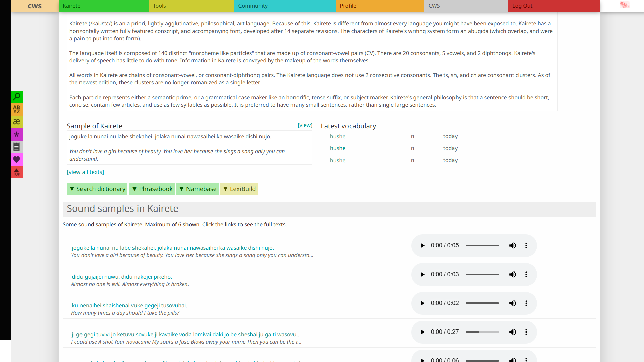The height and width of the screenshot is (362, 644).
Task: Open the ABYZ dictionary sidebar icon
Action: [17, 109]
